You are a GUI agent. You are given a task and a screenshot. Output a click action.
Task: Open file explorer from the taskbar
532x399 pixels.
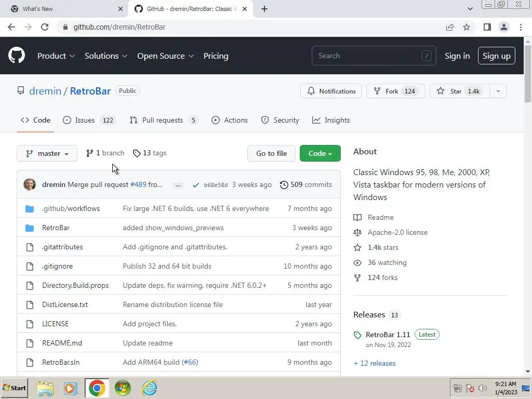[45, 388]
